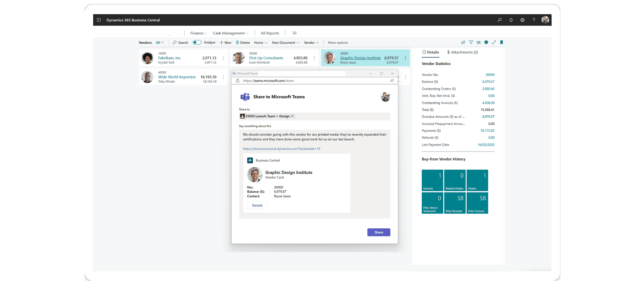Open the settings gear
Screen dimensions: 644x285
522,20
